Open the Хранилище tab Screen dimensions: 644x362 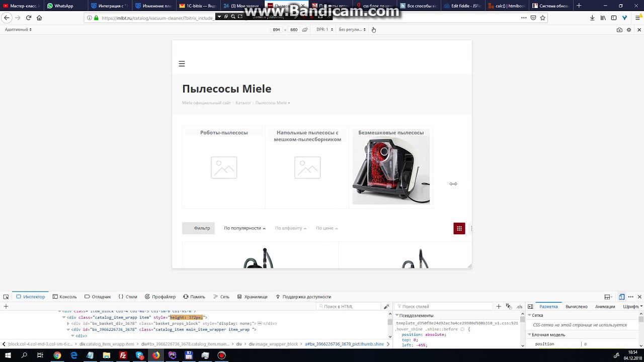click(252, 297)
